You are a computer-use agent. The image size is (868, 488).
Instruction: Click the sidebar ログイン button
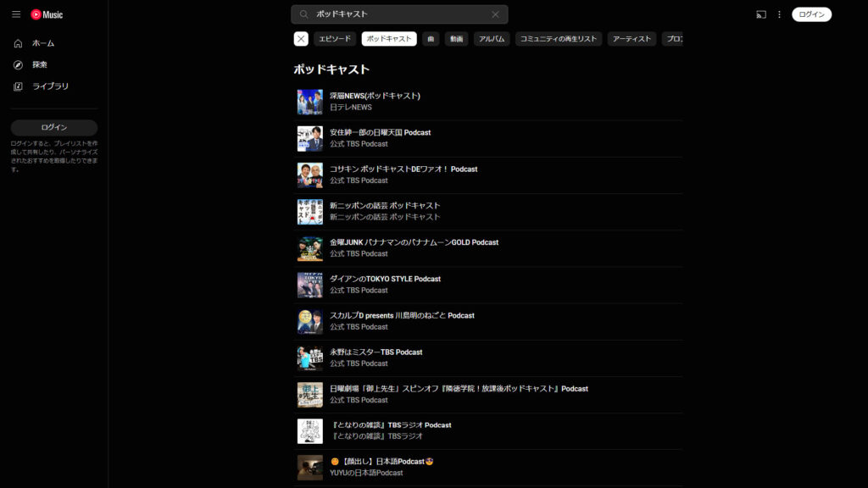pos(54,127)
